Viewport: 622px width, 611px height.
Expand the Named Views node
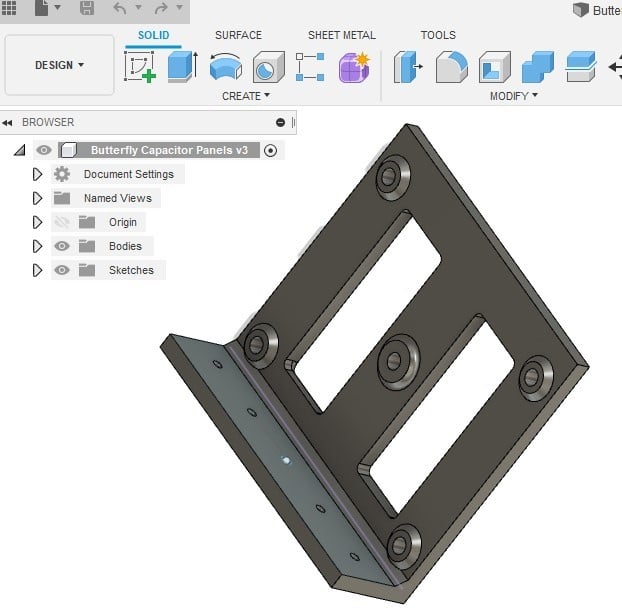[x=37, y=198]
